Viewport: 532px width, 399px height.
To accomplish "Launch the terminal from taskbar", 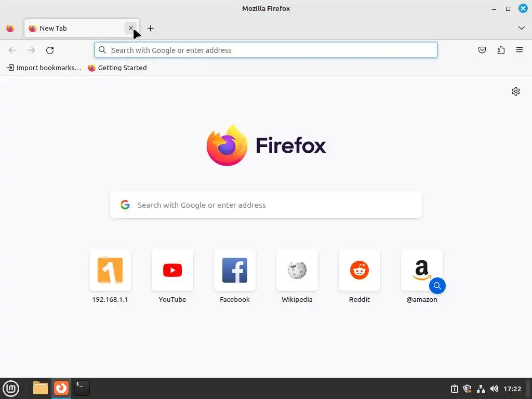I will click(82, 388).
